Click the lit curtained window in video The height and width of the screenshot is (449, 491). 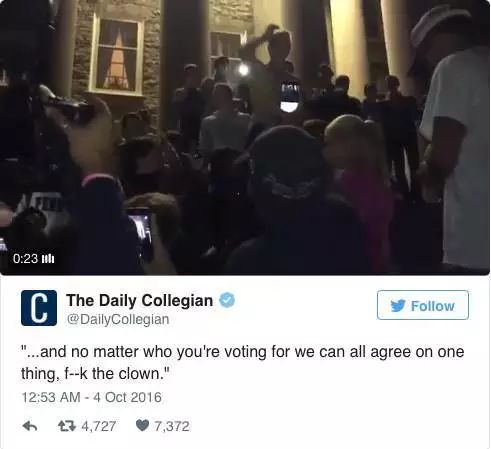(x=117, y=55)
